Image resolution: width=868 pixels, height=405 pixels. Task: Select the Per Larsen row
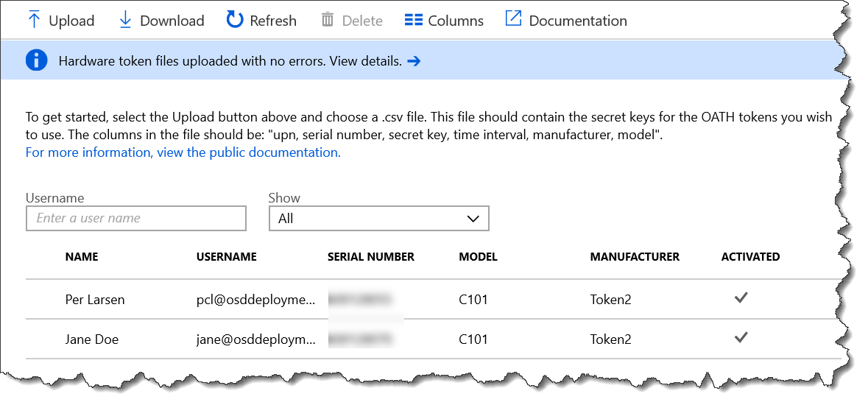(95, 300)
